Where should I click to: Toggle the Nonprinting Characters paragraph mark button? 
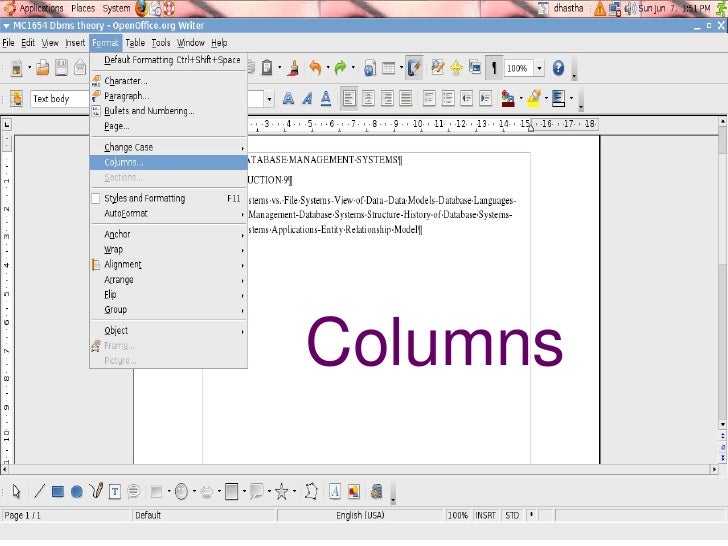[493, 68]
